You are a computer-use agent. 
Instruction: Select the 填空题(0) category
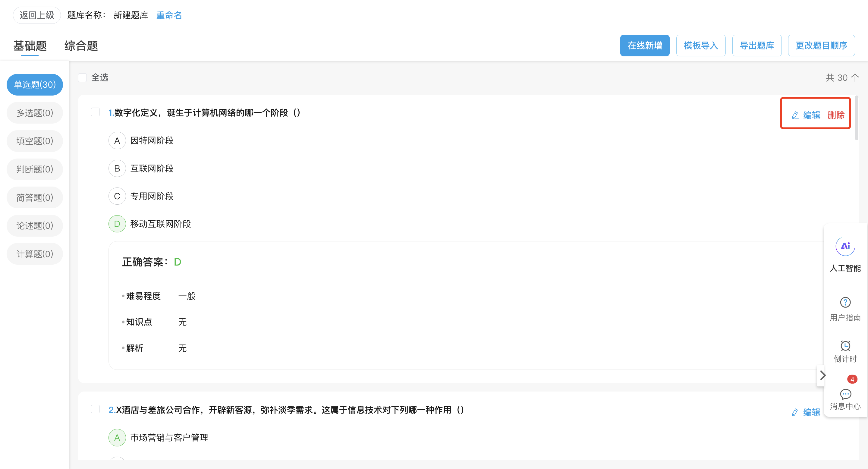point(35,141)
